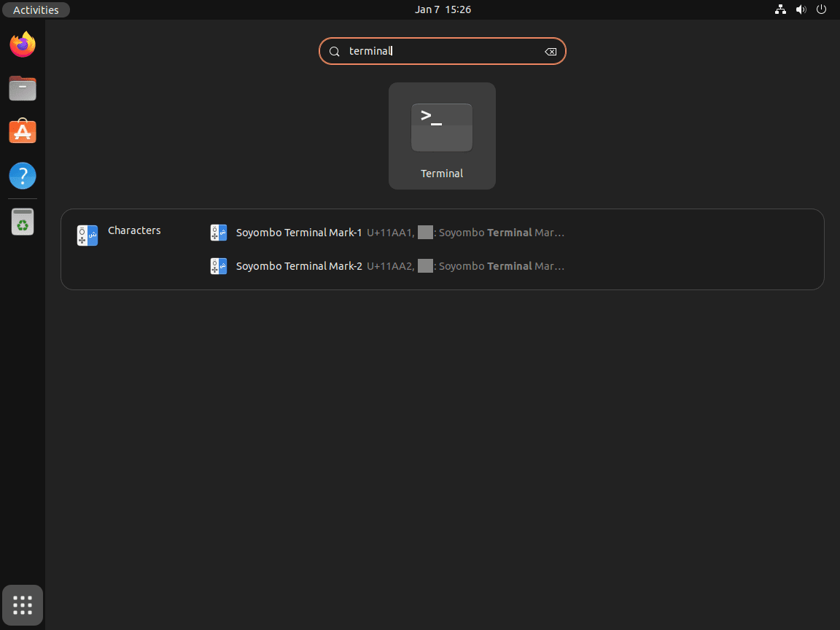Image resolution: width=840 pixels, height=630 pixels.
Task: Open Firefox from the dock
Action: (x=22, y=44)
